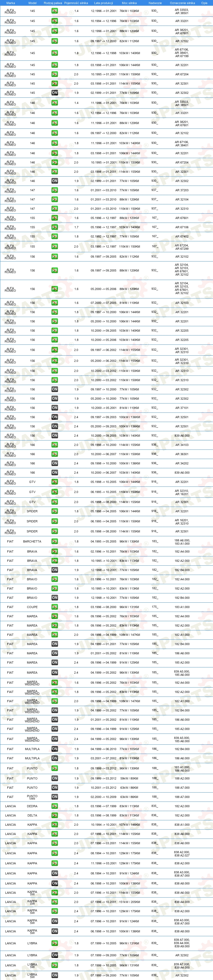
Task: Click the PB icon in the FIAT MAREA 108kW row
Action: pos(54,635)
